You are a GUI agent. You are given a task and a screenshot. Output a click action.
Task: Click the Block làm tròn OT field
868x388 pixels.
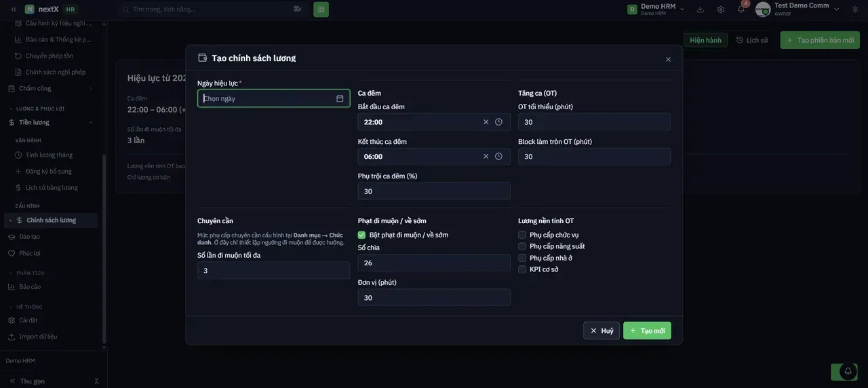pos(595,157)
